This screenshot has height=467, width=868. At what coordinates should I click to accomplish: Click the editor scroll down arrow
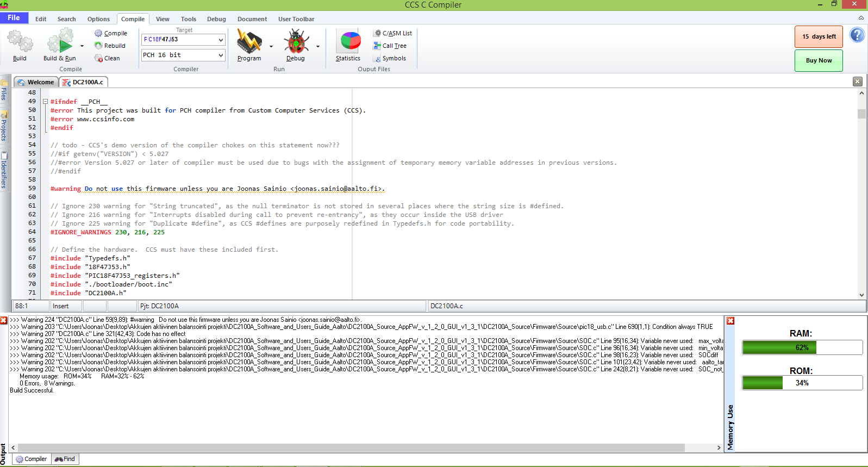[x=861, y=295]
